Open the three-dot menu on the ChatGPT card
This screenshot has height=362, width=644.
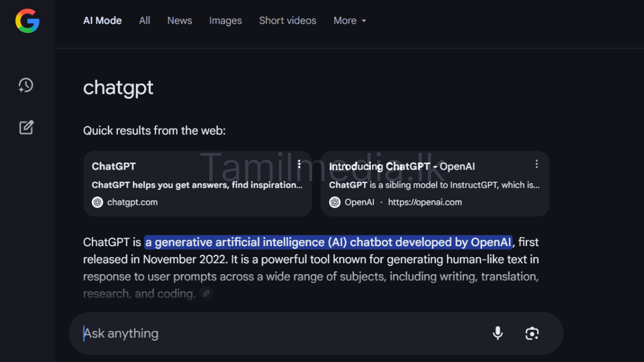coord(299,164)
